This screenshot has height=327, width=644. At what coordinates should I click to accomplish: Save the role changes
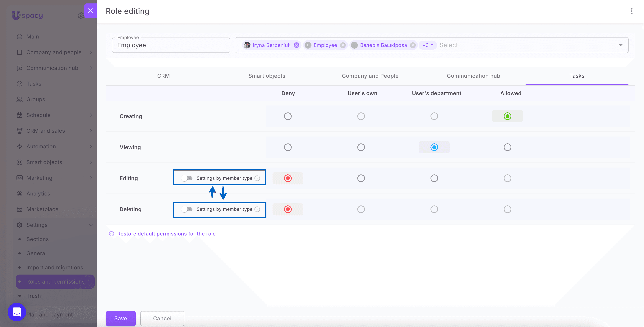[121, 318]
